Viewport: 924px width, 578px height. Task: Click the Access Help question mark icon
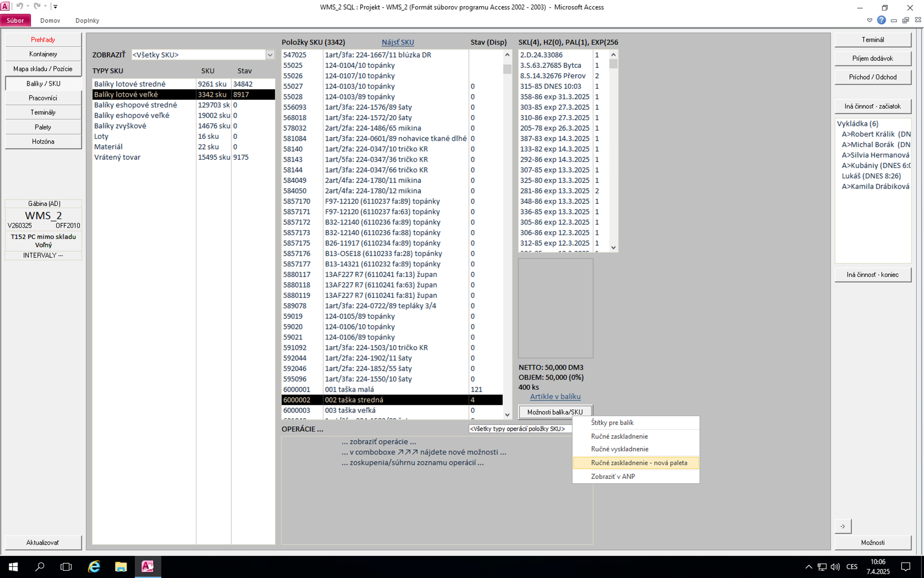(x=881, y=20)
